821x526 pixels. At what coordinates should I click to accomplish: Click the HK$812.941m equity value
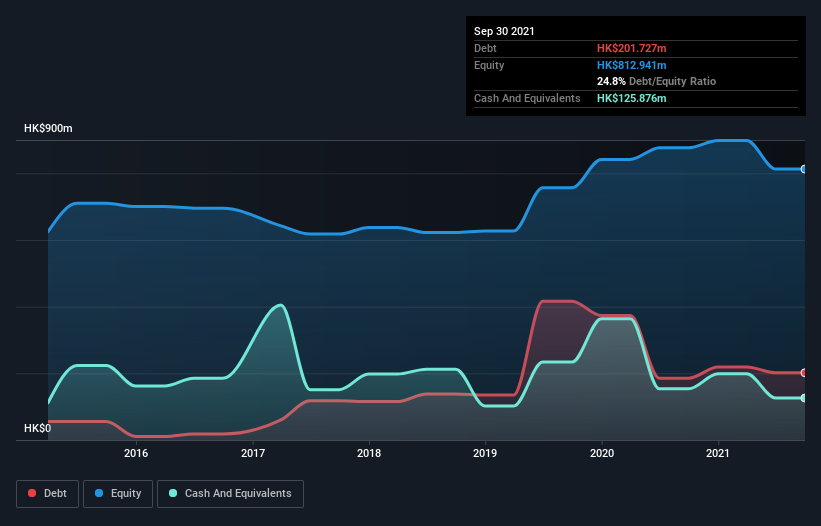[x=631, y=65]
